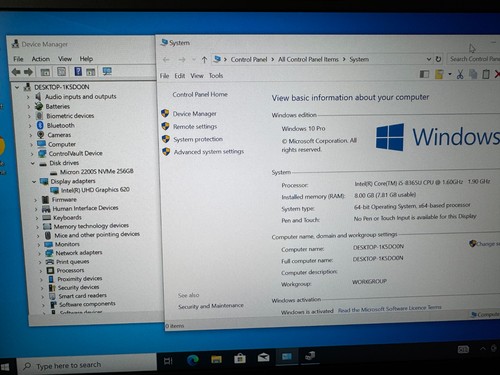This screenshot has height=375, width=500.
Task: Collapse the Disk drives node
Action: click(x=32, y=163)
